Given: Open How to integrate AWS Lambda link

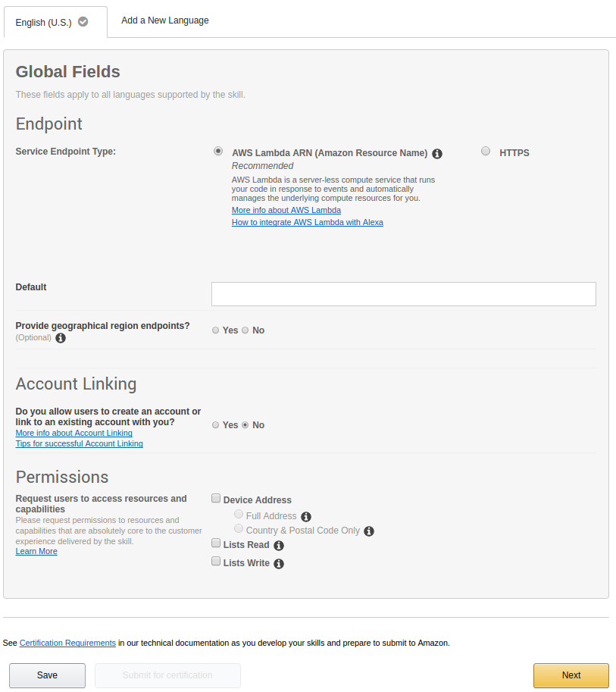Looking at the screenshot, I should click(307, 223).
